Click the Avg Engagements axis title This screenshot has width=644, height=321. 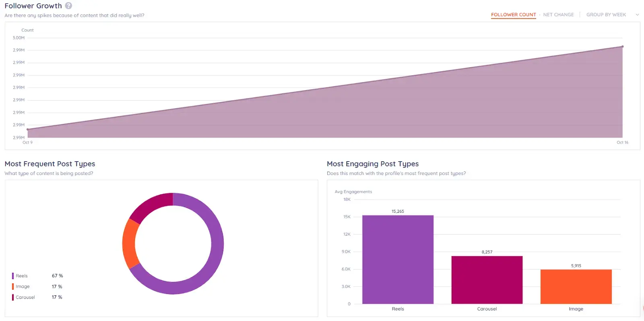tap(353, 191)
